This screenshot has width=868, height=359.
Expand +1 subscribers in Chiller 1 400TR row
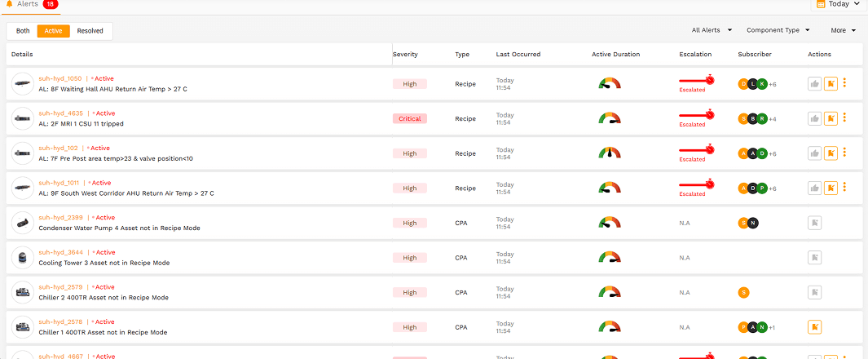pyautogui.click(x=772, y=328)
